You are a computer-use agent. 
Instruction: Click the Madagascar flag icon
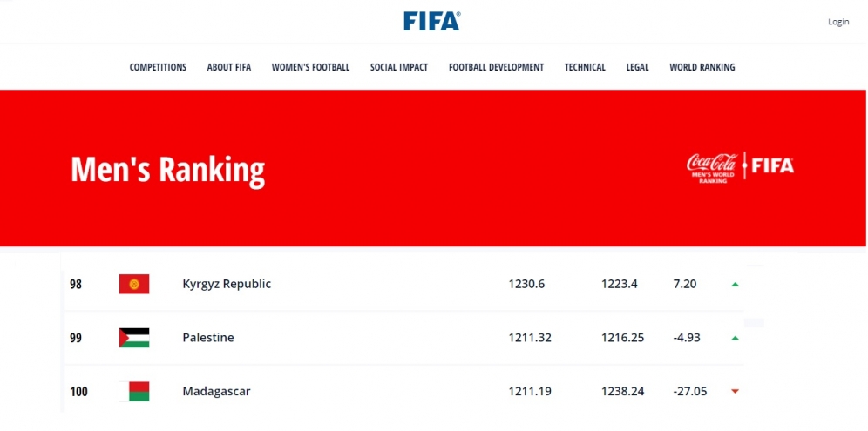[x=134, y=392]
